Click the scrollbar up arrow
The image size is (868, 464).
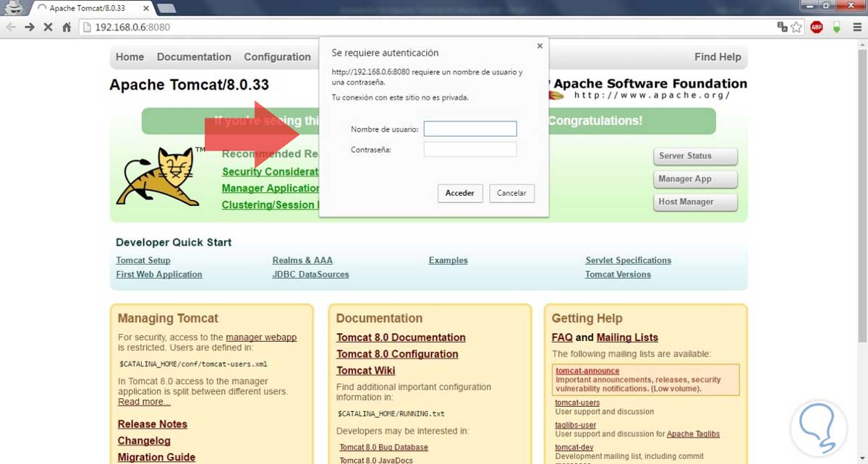coord(861,45)
